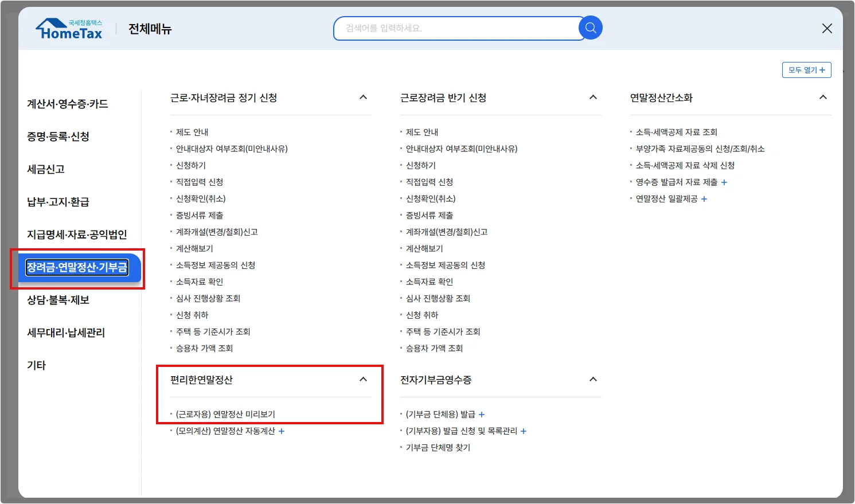Open 신청하기 under 근로장려금 반기 신청
855x504 pixels.
(x=421, y=166)
